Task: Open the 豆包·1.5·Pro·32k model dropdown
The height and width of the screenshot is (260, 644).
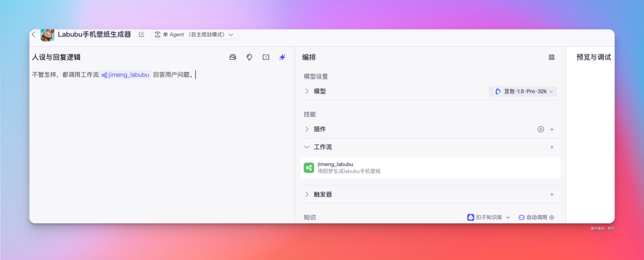Action: point(523,91)
